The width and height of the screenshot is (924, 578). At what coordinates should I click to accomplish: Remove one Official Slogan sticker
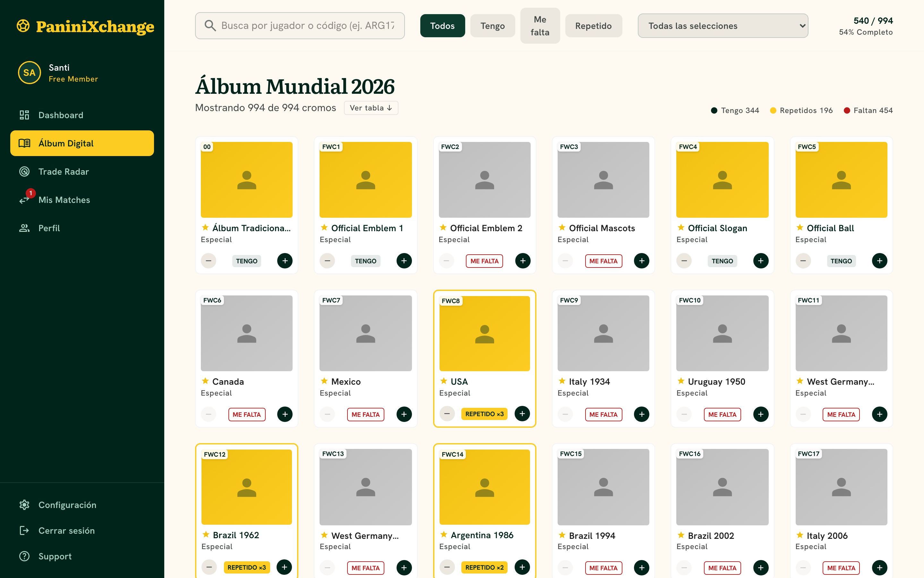tap(684, 261)
